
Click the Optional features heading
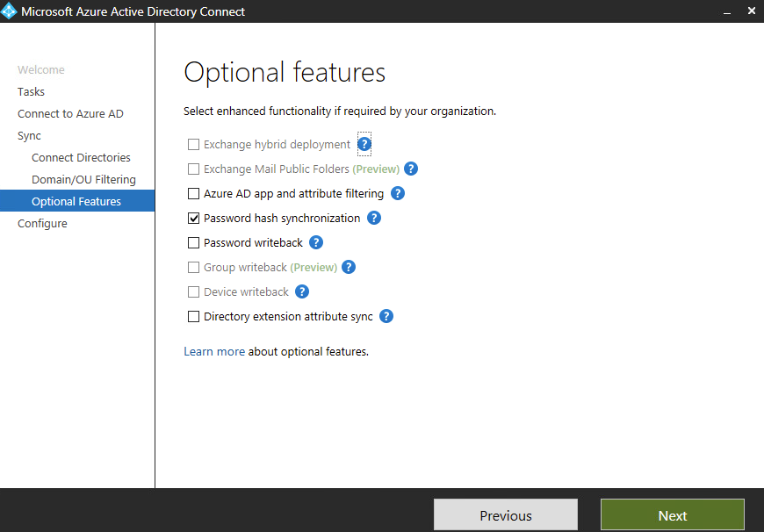click(285, 73)
